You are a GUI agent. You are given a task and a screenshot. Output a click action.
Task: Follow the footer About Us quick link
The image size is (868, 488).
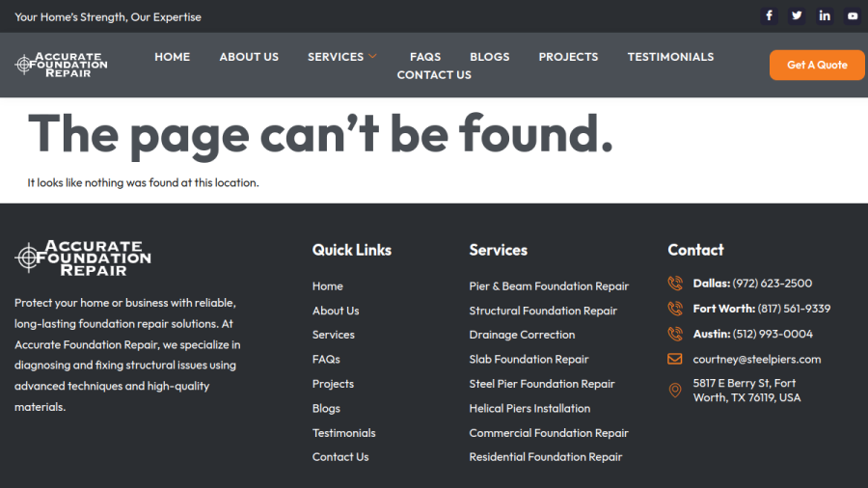tap(336, 311)
